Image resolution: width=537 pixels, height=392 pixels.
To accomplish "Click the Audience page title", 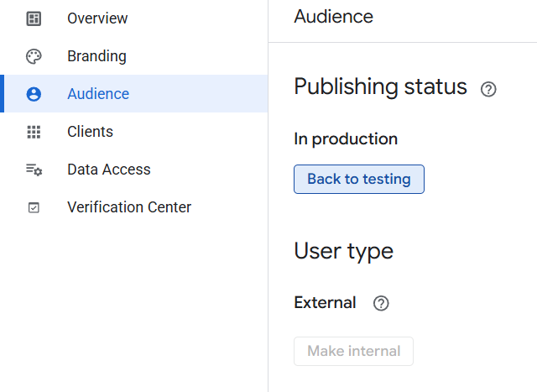I will [x=333, y=17].
